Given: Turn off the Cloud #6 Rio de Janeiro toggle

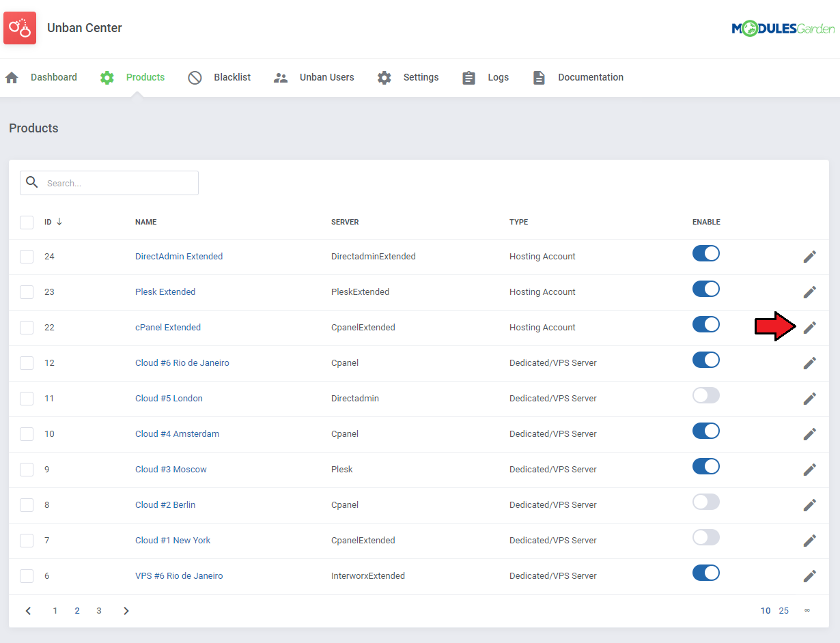Looking at the screenshot, I should tap(706, 360).
